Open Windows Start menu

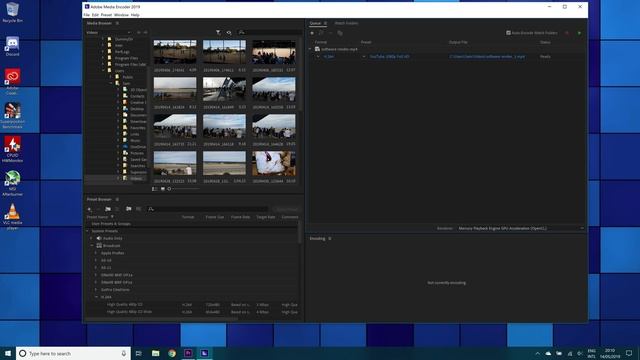click(8, 353)
